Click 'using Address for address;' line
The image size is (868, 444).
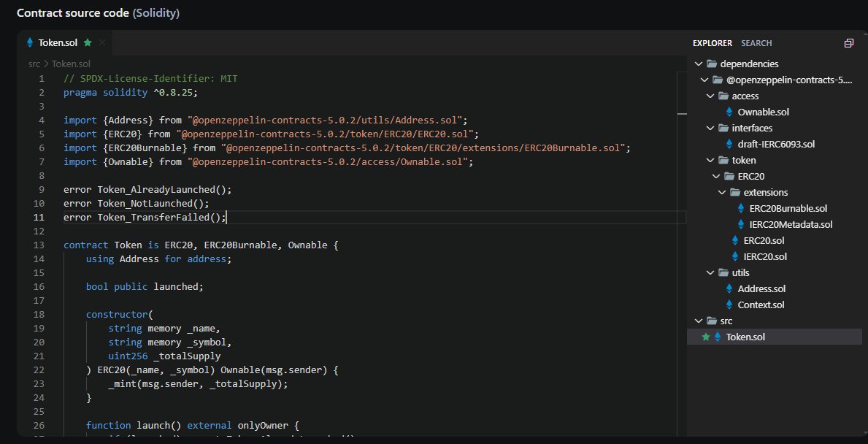tap(159, 259)
